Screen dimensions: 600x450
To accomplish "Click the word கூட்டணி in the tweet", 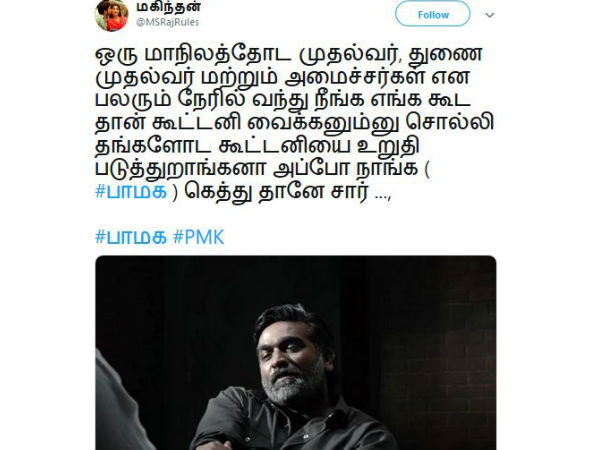I will click(196, 122).
